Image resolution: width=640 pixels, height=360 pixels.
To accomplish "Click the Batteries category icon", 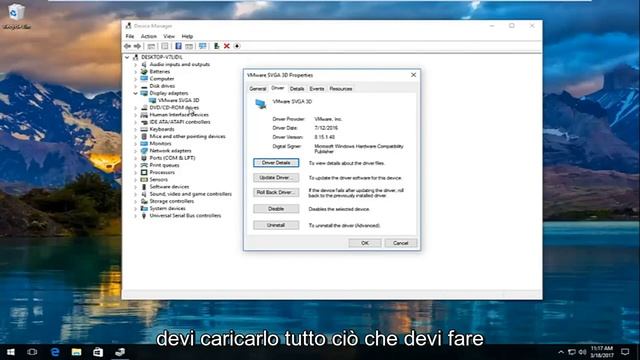I will pyautogui.click(x=144, y=71).
